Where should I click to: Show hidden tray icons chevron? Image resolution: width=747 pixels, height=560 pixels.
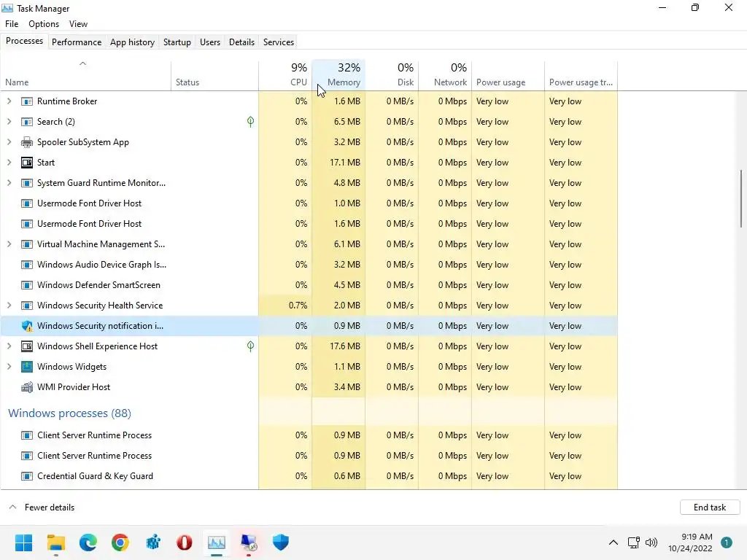614,542
